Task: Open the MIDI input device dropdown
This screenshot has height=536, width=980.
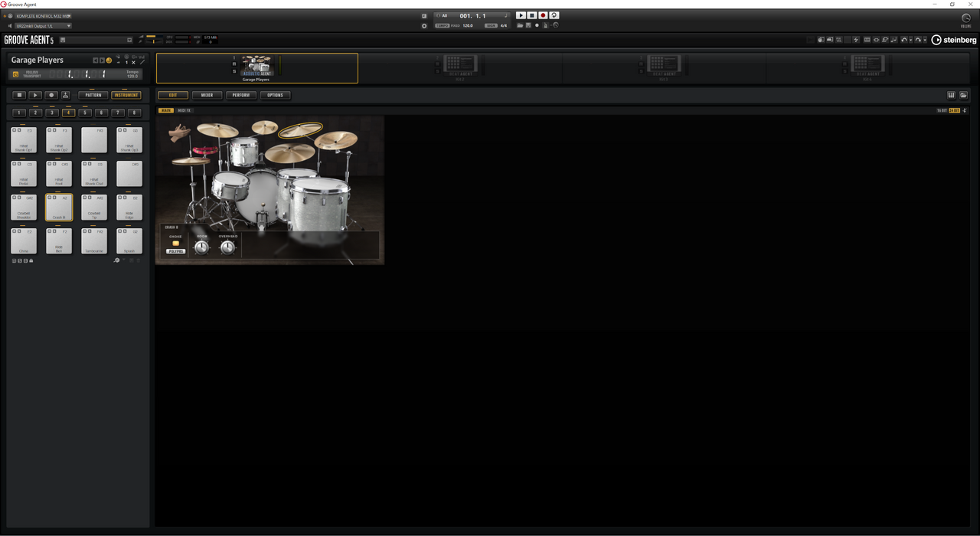Action: click(44, 16)
